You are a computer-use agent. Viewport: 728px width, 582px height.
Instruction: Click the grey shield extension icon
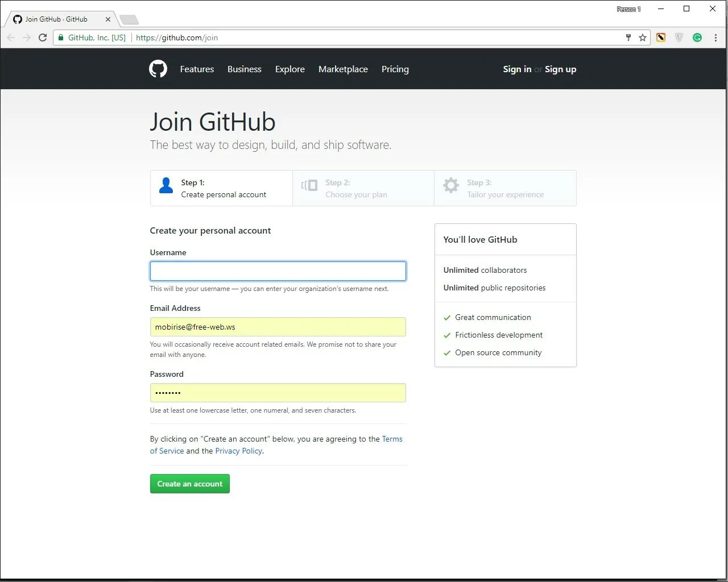pos(679,38)
